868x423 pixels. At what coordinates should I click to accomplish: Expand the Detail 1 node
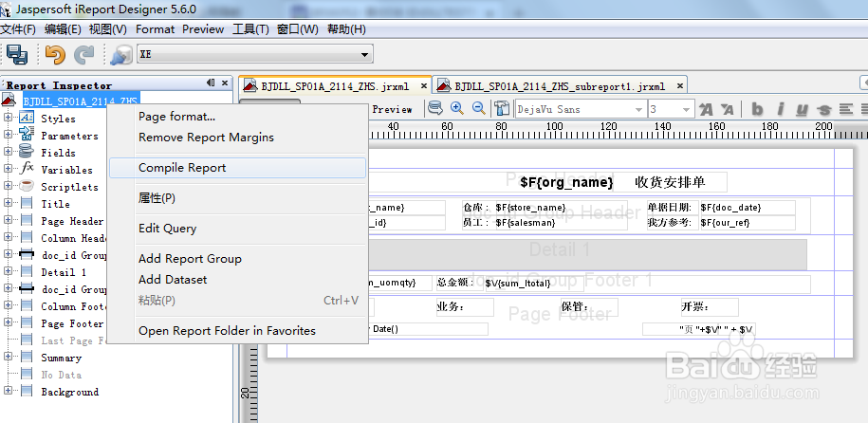8,272
